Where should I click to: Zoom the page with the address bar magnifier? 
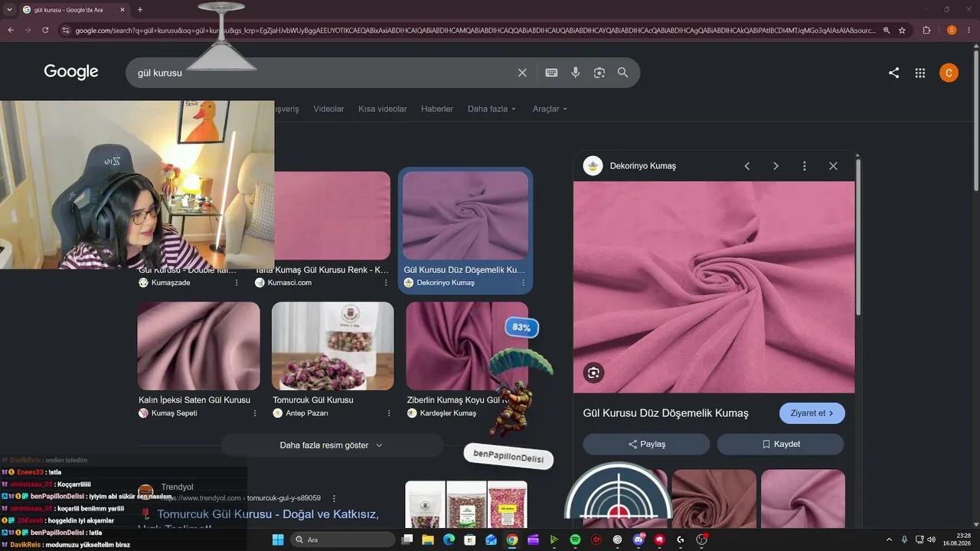click(x=887, y=31)
